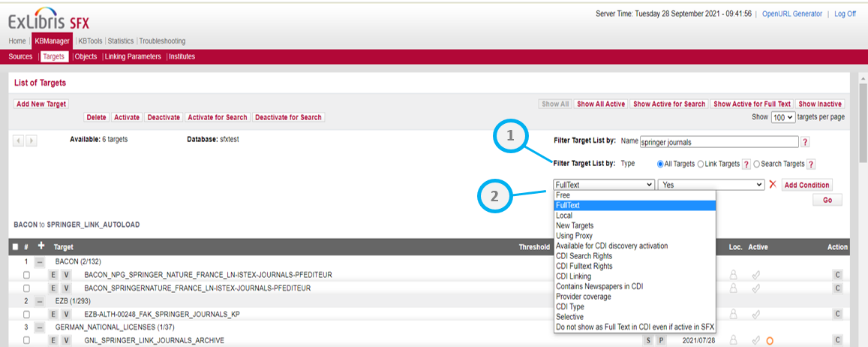Viewport: 868px width, 347px height.
Task: Collapse GERMAN_NATIONAL_LICENSES (1/37) group
Action: pos(40,327)
